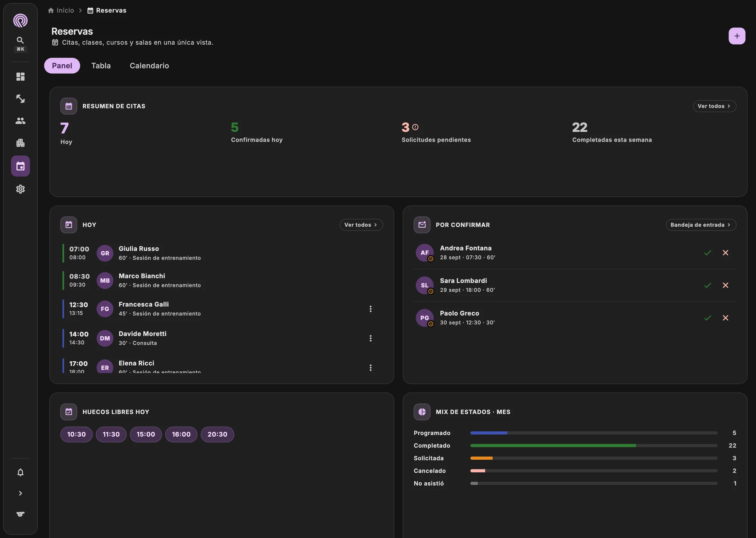Image resolution: width=756 pixels, height=538 pixels.
Task: Select the 16:00 free slot
Action: [181, 434]
